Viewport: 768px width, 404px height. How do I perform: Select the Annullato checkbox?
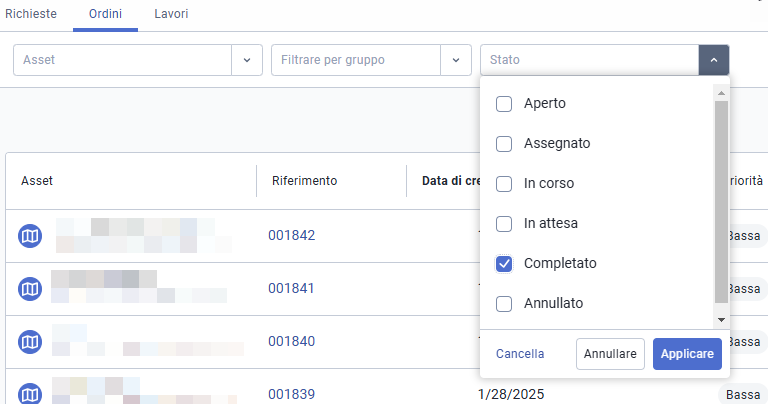[504, 304]
